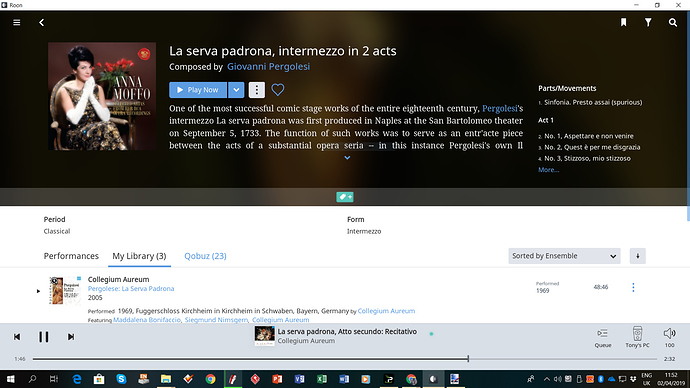The width and height of the screenshot is (690, 388).
Task: Expand the full composition description
Action: coord(347,157)
